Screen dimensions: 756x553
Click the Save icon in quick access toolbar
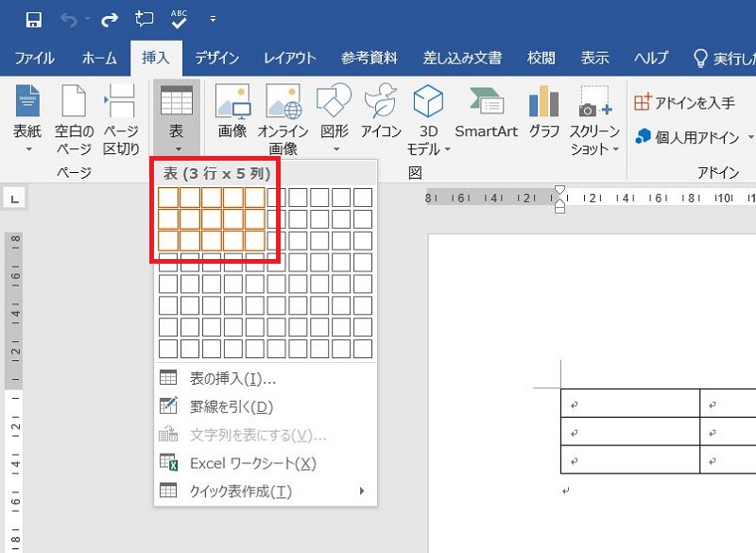(x=33, y=20)
